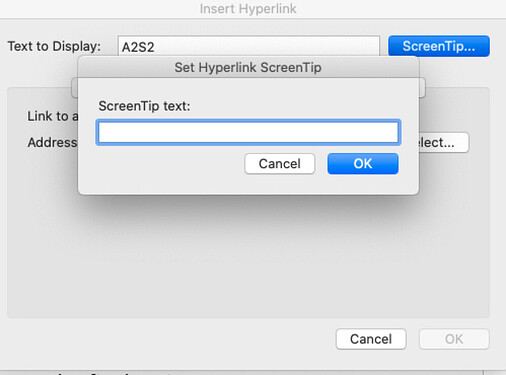The height and width of the screenshot is (375, 506).
Task: Click the Insert Hyperlink window title
Action: coord(248,9)
